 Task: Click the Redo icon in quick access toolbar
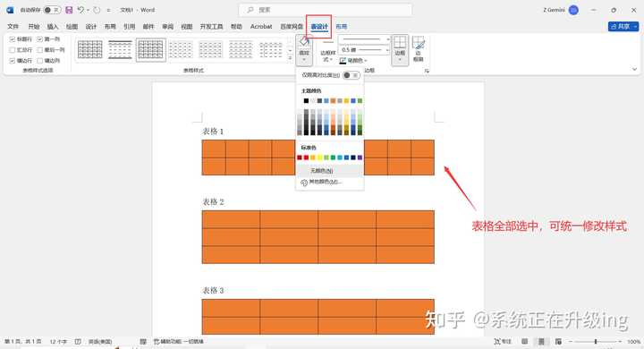[97, 10]
